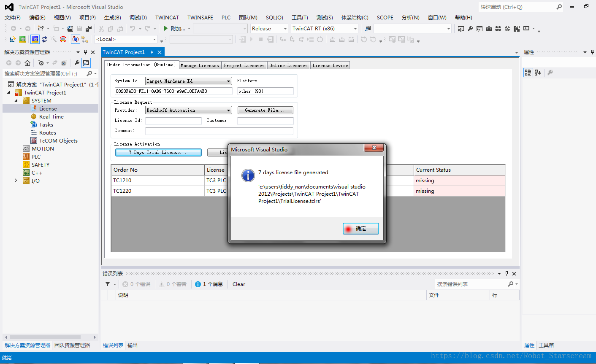The width and height of the screenshot is (596, 364).
Task: Click the Comment input field
Action: 219,131
